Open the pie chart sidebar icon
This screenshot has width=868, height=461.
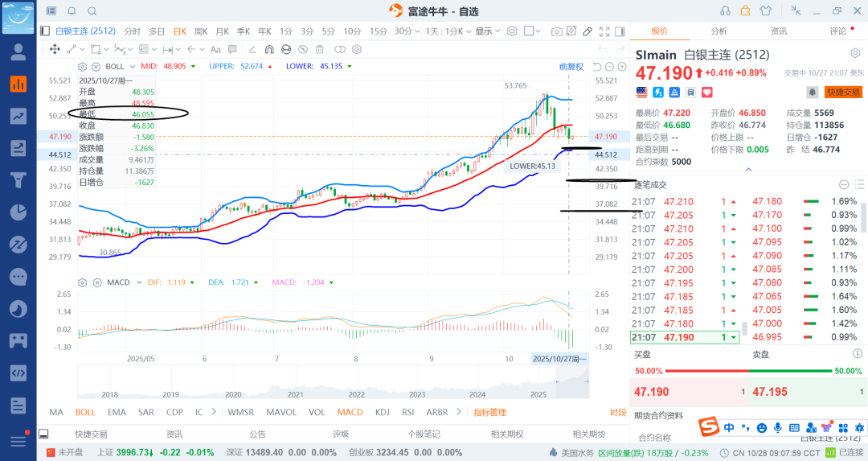18,212
